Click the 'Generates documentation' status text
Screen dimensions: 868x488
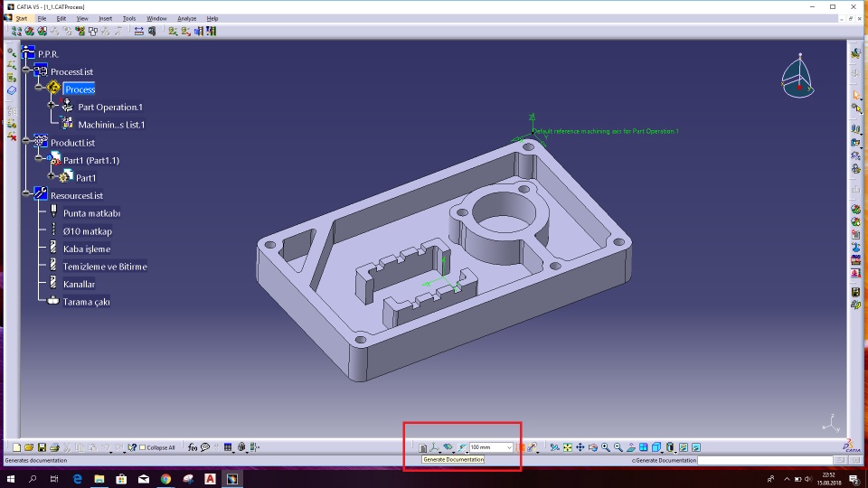click(36, 460)
